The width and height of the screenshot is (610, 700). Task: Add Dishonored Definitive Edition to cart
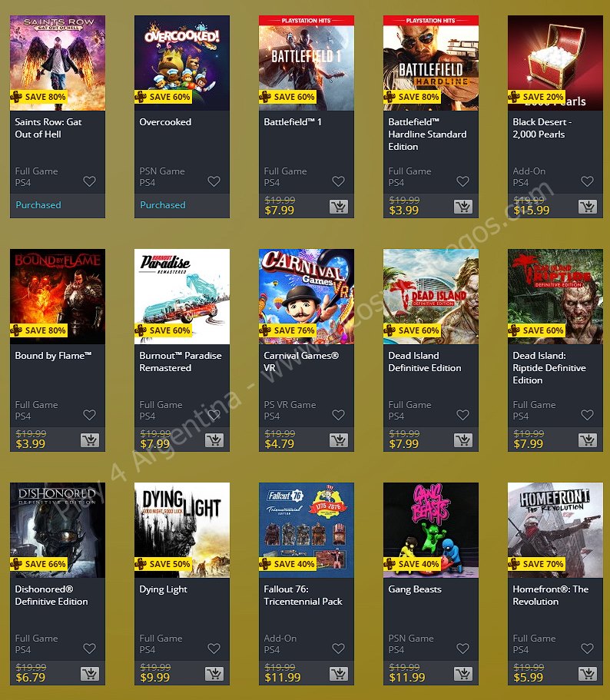90,674
